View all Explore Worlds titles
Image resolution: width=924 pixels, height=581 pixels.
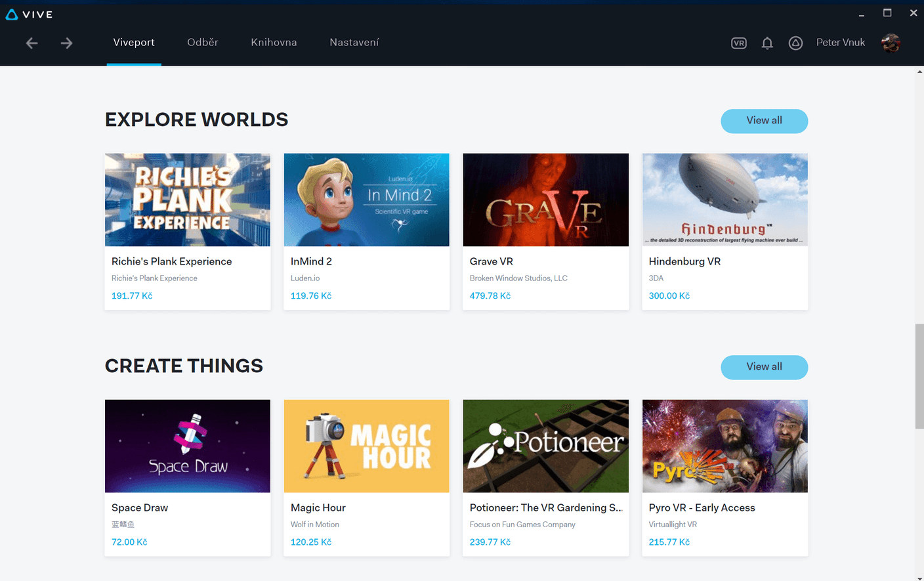(x=765, y=121)
